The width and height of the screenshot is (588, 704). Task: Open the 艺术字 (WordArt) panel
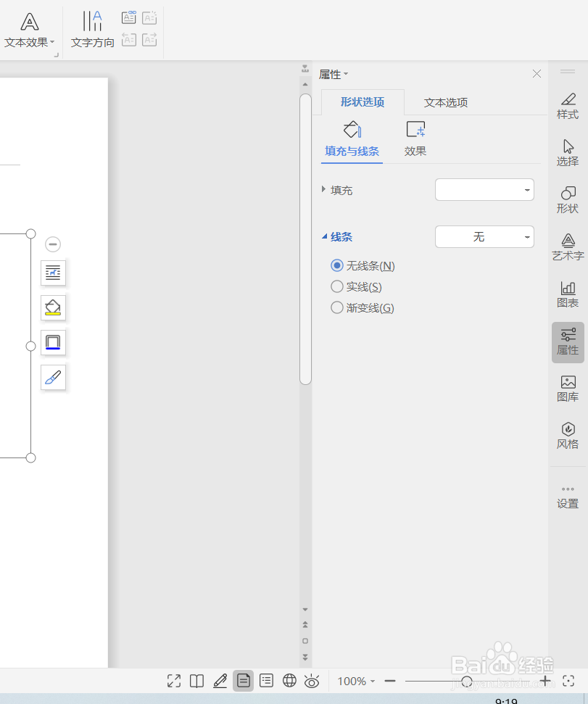pos(567,248)
